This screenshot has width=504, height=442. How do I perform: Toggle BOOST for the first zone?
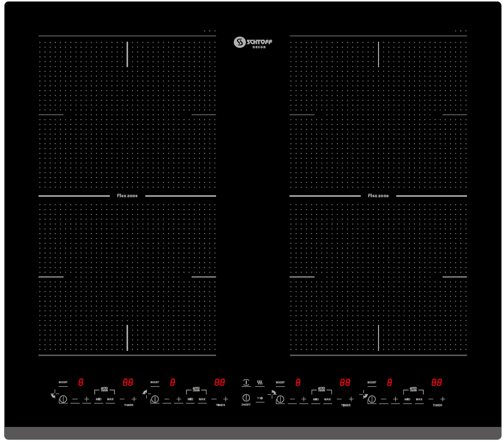63,383
